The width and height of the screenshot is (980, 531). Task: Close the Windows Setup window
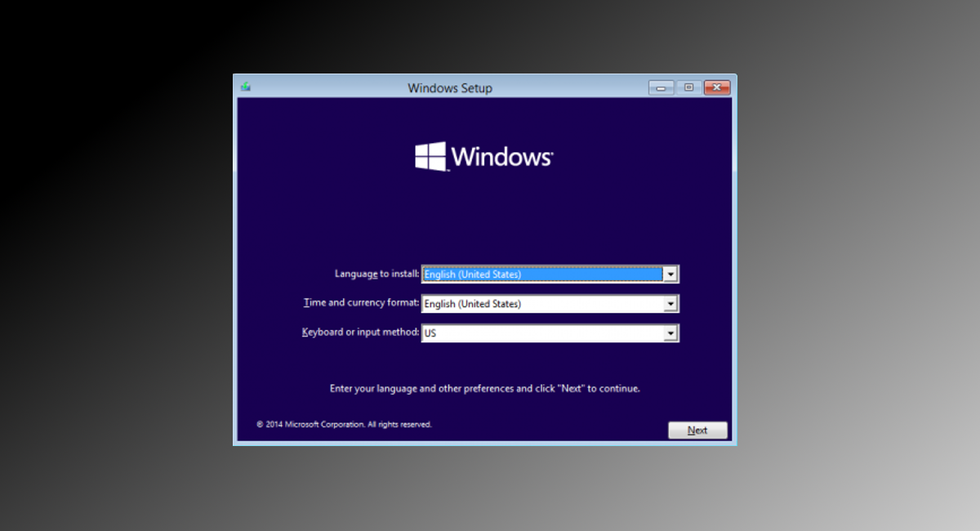[x=717, y=87]
